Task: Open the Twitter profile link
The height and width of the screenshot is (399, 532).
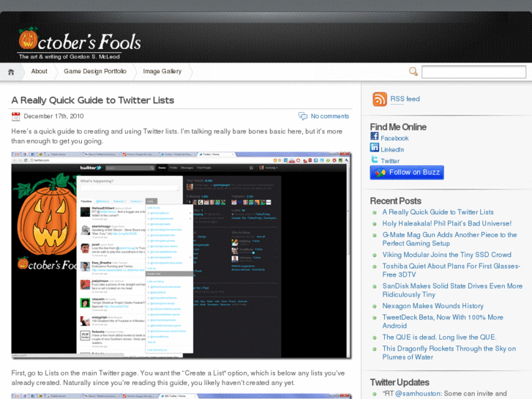Action: [x=390, y=161]
